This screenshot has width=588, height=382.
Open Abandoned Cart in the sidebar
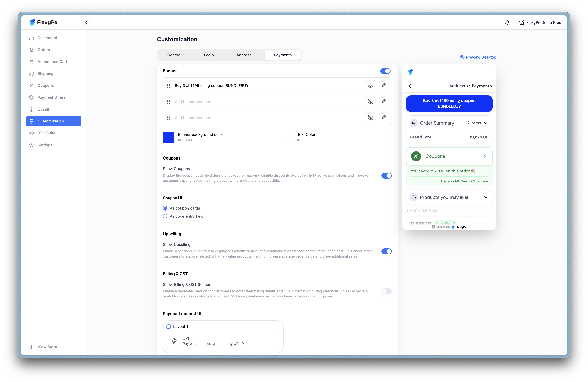pyautogui.click(x=52, y=62)
